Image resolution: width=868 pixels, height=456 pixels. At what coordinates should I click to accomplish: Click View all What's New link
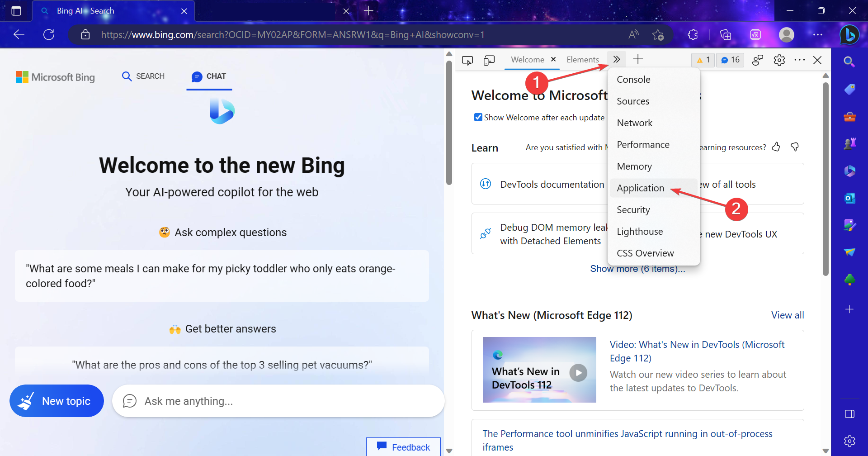click(788, 315)
